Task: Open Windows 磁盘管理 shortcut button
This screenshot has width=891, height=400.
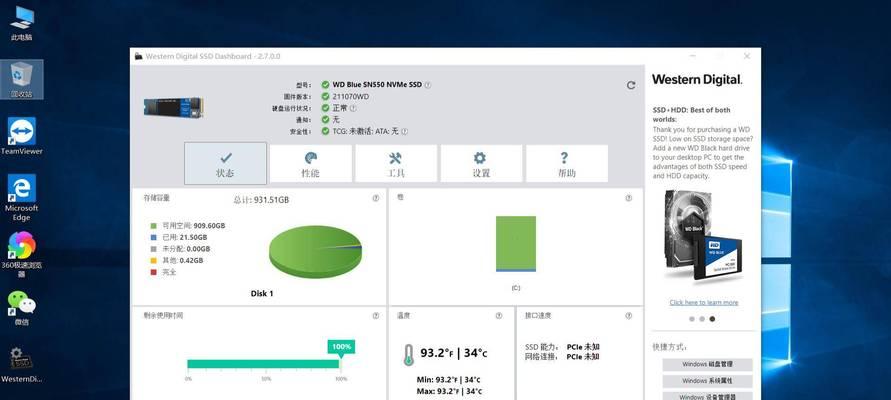Action: pos(707,365)
